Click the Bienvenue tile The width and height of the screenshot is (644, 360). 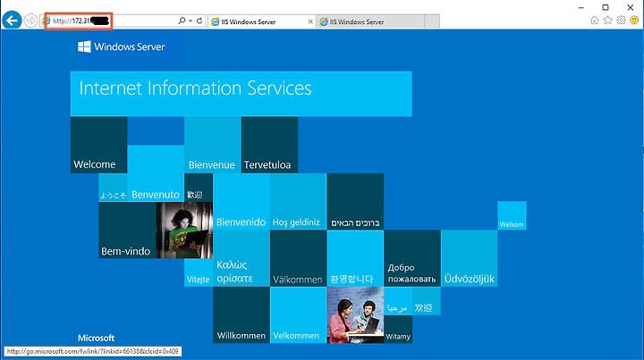tap(212, 145)
